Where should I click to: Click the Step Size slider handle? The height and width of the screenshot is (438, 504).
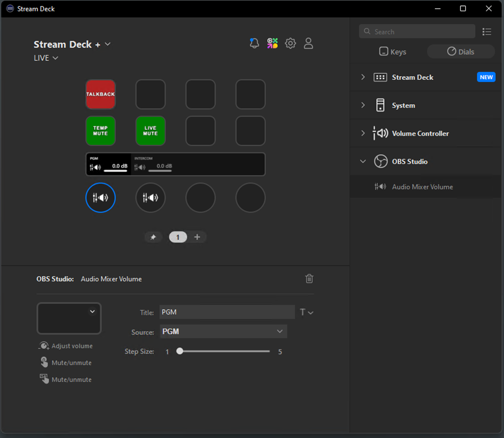click(x=180, y=351)
